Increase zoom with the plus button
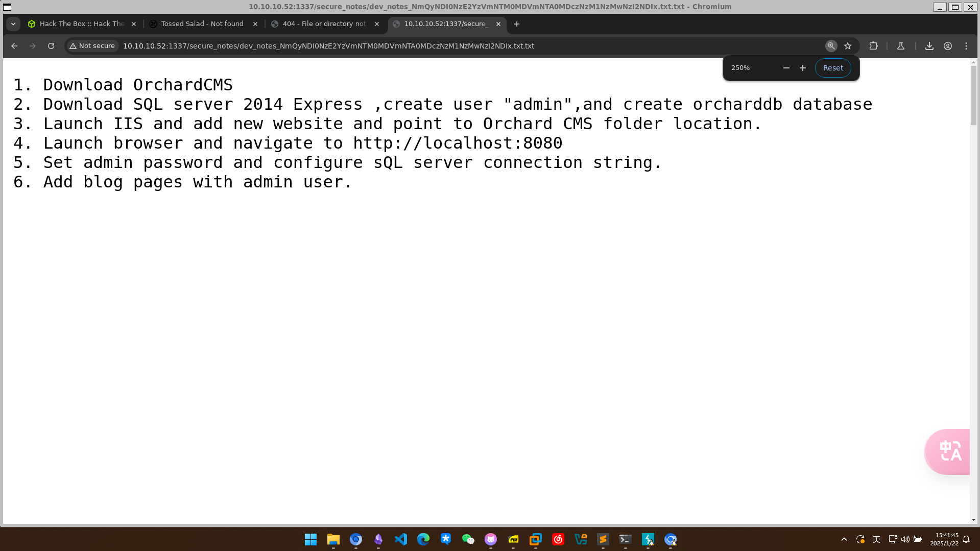The image size is (980, 551). point(803,68)
